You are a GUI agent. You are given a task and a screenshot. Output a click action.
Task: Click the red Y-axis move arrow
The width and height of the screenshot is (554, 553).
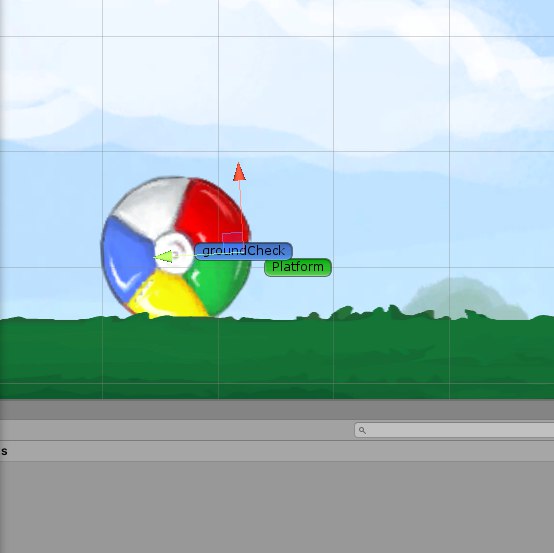click(x=239, y=172)
